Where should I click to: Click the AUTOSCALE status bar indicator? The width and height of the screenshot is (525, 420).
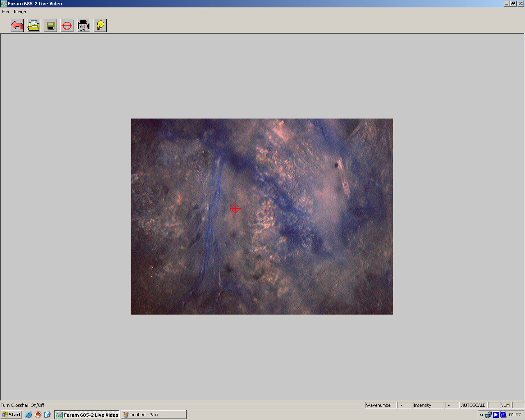[473, 405]
